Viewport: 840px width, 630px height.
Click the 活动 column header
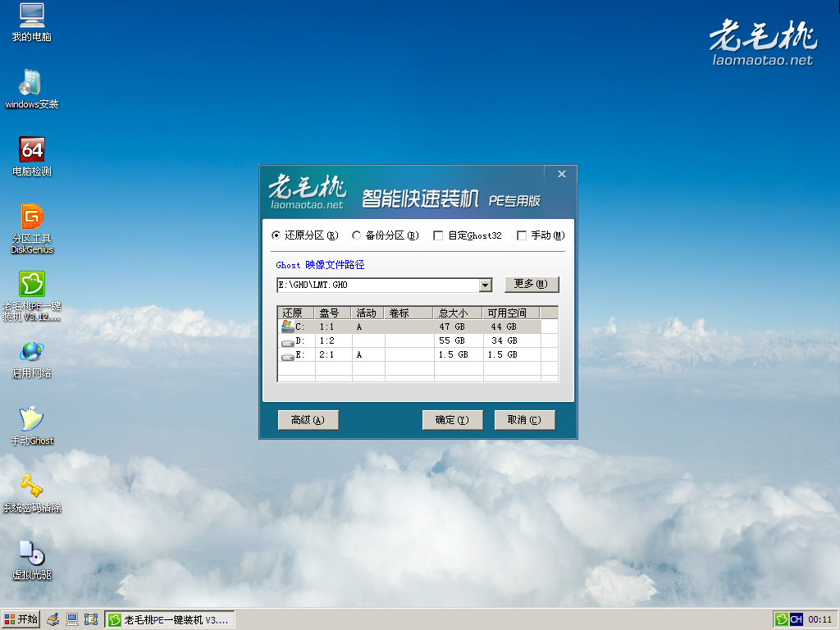367,313
